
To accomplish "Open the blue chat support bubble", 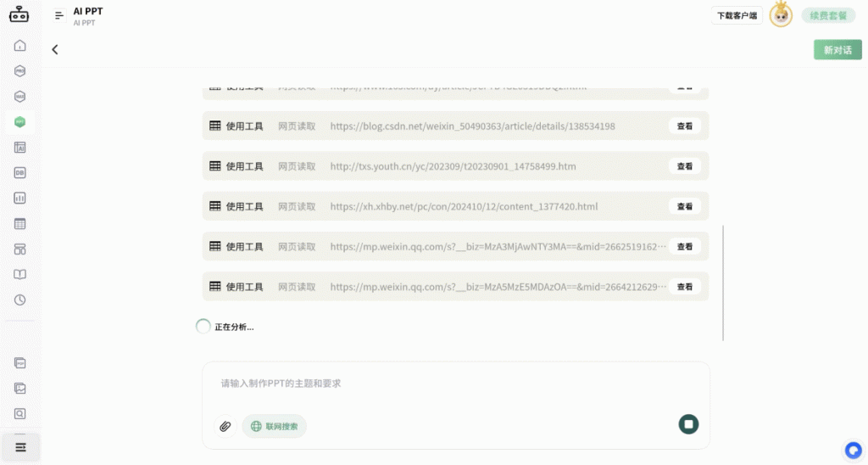I will point(853,450).
